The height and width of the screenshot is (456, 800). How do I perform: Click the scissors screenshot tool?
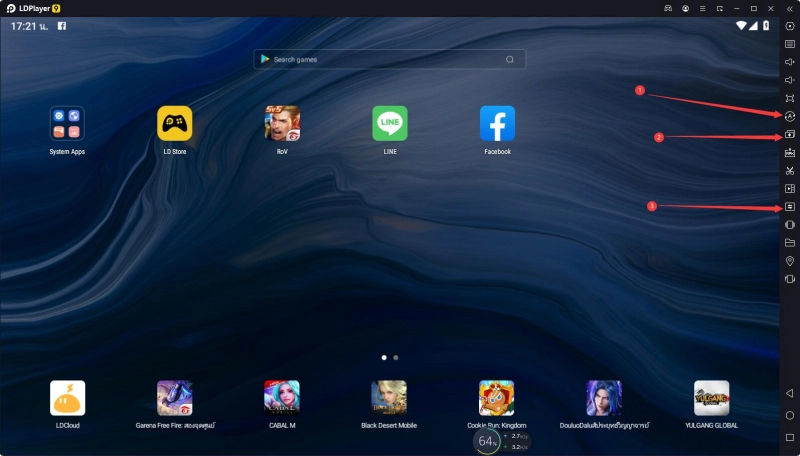point(789,171)
